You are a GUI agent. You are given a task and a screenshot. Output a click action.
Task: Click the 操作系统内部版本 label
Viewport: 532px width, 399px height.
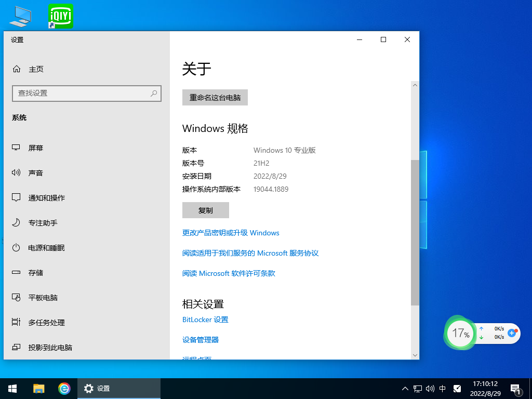click(211, 189)
